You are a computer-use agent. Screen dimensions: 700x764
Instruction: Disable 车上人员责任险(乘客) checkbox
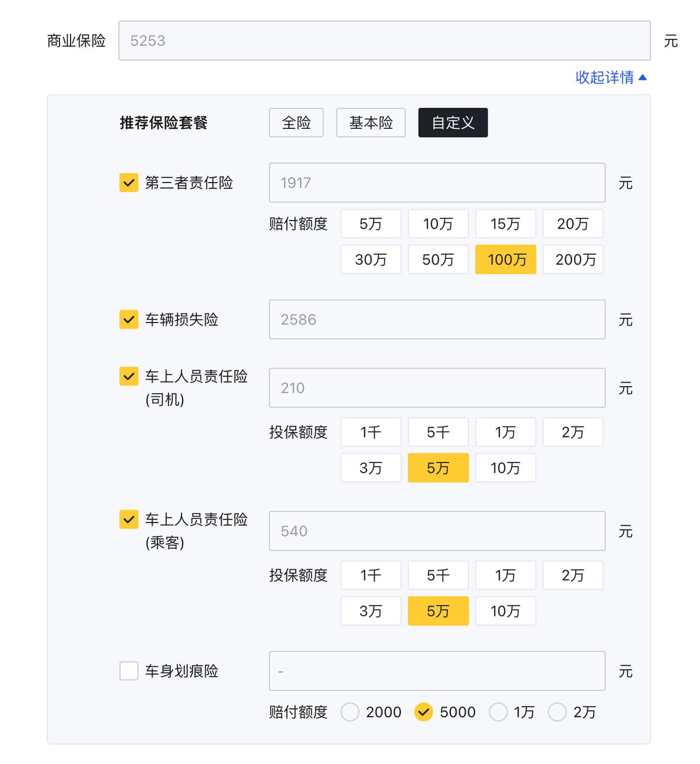[129, 520]
